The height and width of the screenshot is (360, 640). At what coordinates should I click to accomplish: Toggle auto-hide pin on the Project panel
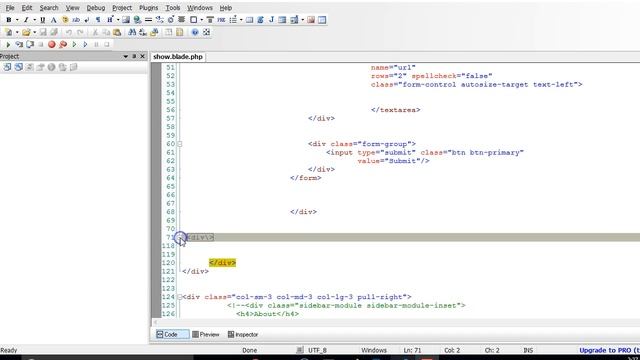point(134,56)
